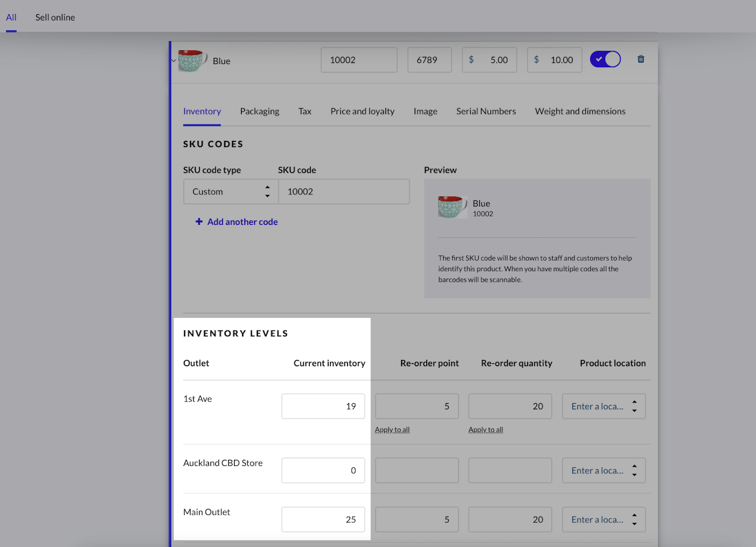Screen dimensions: 756x547
Task: Click the SKU code 10002 input field
Action: click(343, 192)
